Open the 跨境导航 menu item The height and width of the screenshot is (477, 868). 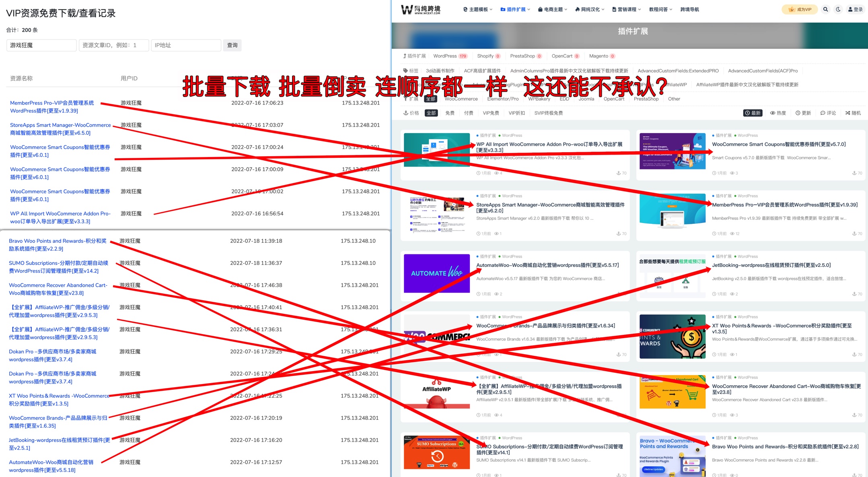point(689,9)
